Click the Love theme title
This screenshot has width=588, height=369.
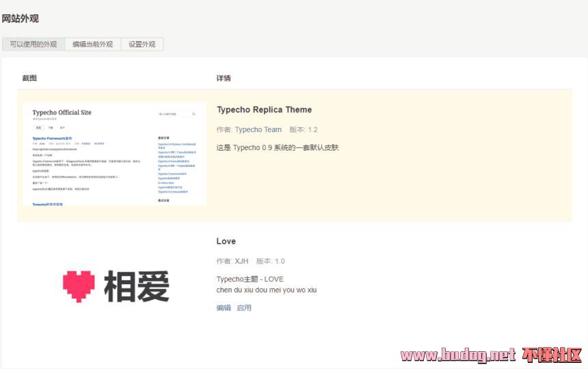point(226,241)
